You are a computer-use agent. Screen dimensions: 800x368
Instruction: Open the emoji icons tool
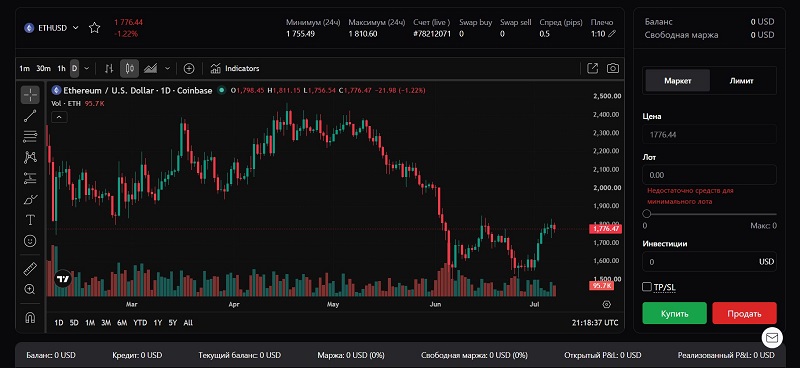click(x=30, y=241)
